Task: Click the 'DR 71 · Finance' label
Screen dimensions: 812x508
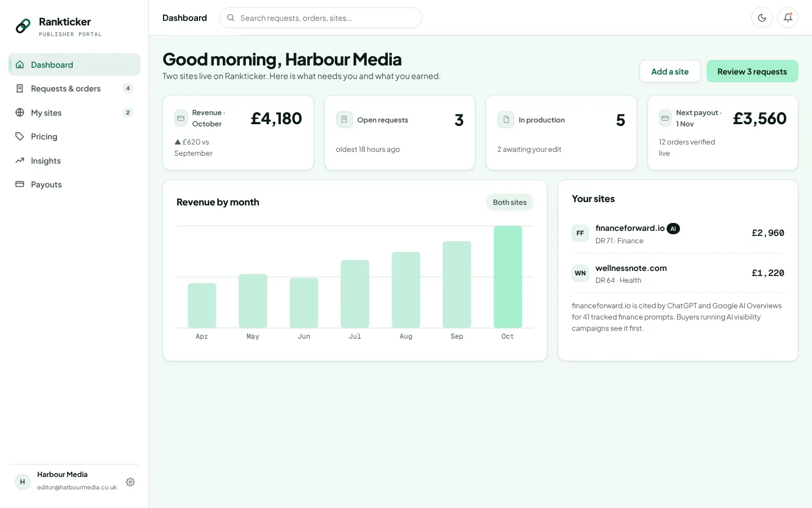Action: coord(619,241)
